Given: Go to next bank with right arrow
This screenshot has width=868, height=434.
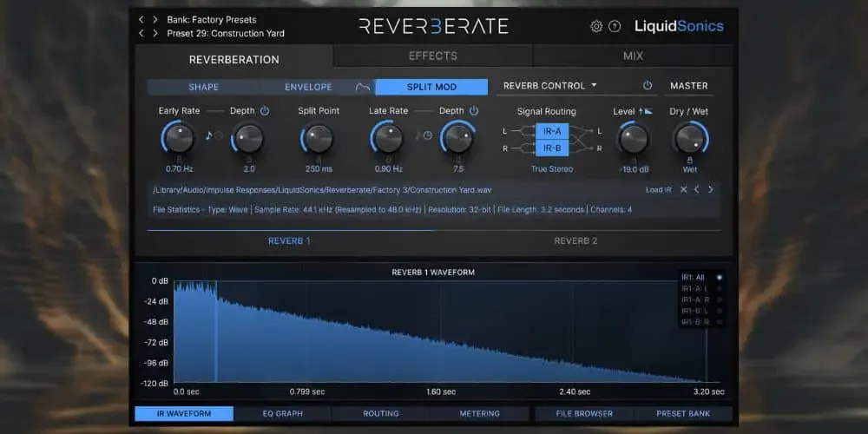Looking at the screenshot, I should [x=155, y=19].
